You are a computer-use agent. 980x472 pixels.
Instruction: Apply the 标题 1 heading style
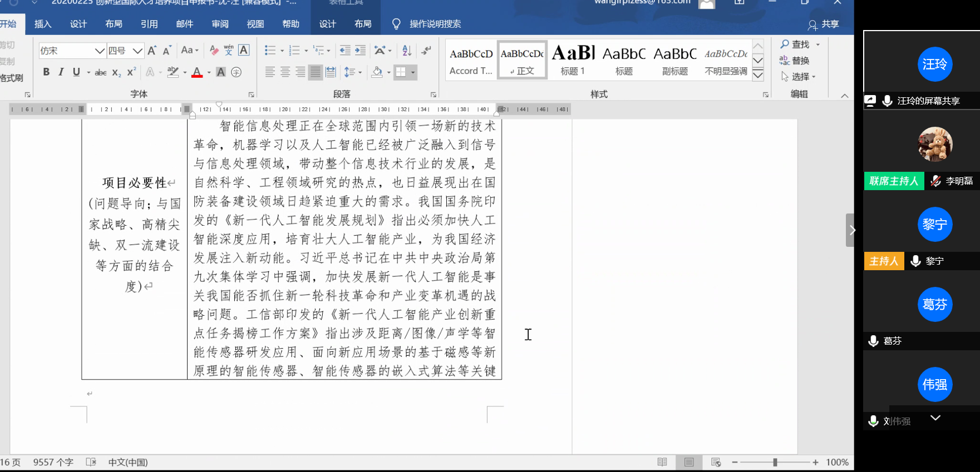click(573, 60)
